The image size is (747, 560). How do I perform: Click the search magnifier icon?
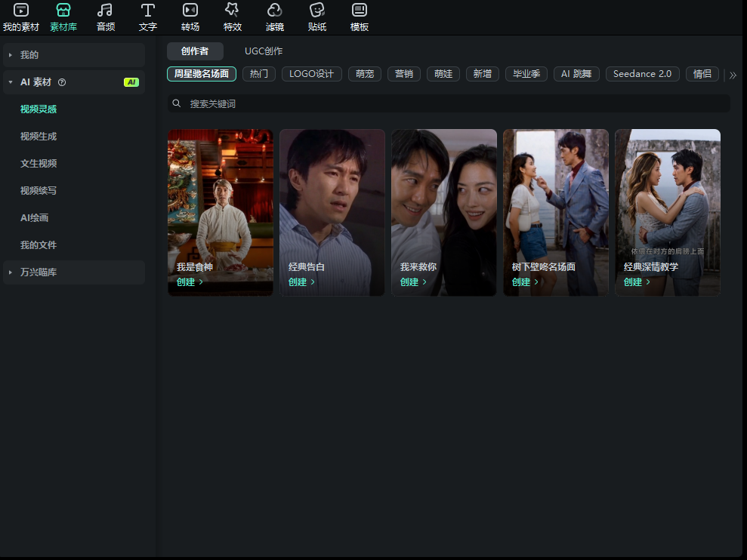click(x=176, y=103)
